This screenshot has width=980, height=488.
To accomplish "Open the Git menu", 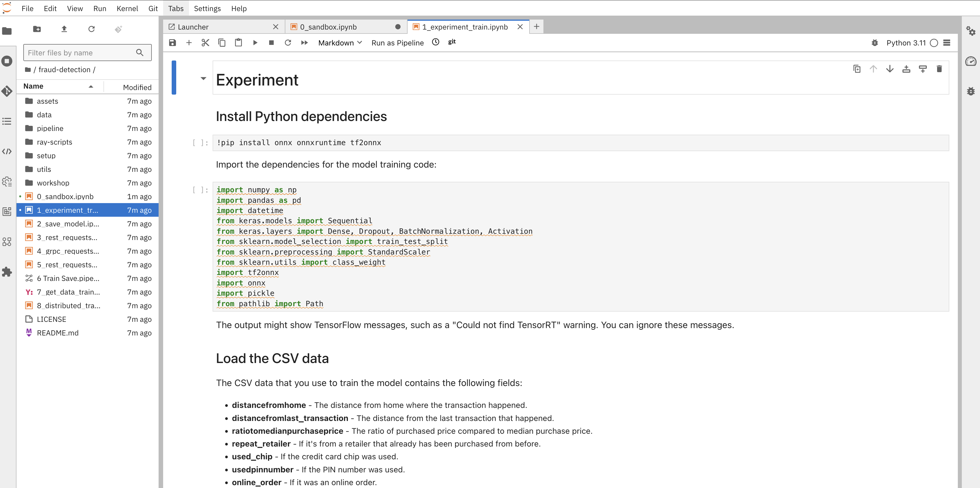I will click(153, 8).
